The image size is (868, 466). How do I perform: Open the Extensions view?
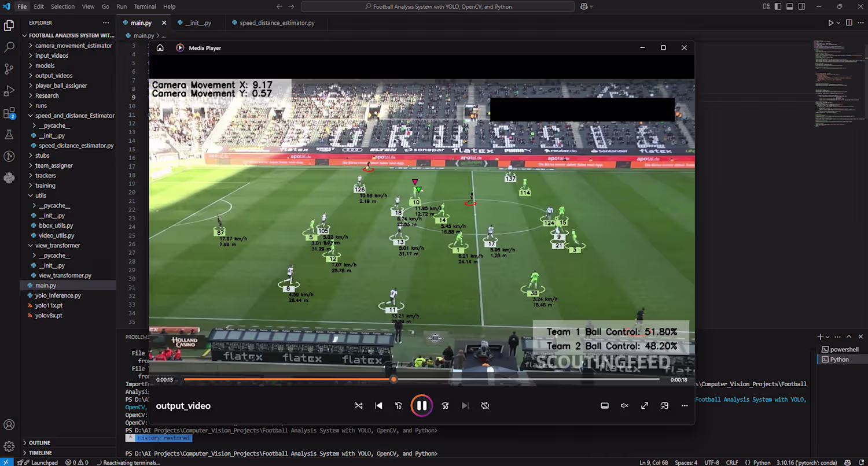click(x=9, y=113)
